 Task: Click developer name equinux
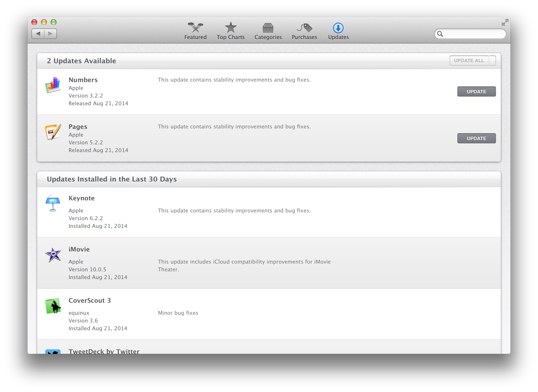click(x=79, y=313)
